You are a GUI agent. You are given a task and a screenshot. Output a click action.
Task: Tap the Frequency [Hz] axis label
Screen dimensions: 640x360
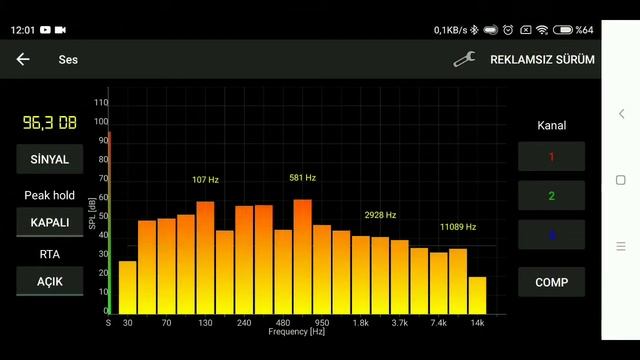click(x=297, y=331)
